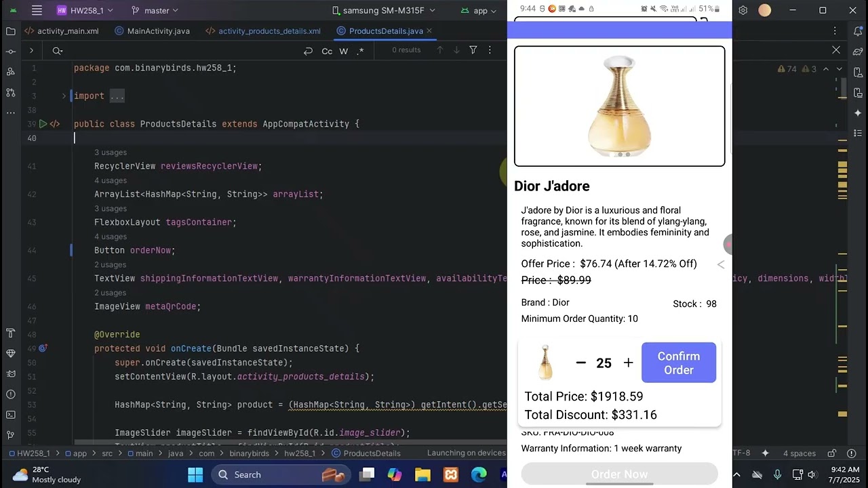Open master branch dropdown
The width and height of the screenshot is (868, 488).
(x=155, y=10)
